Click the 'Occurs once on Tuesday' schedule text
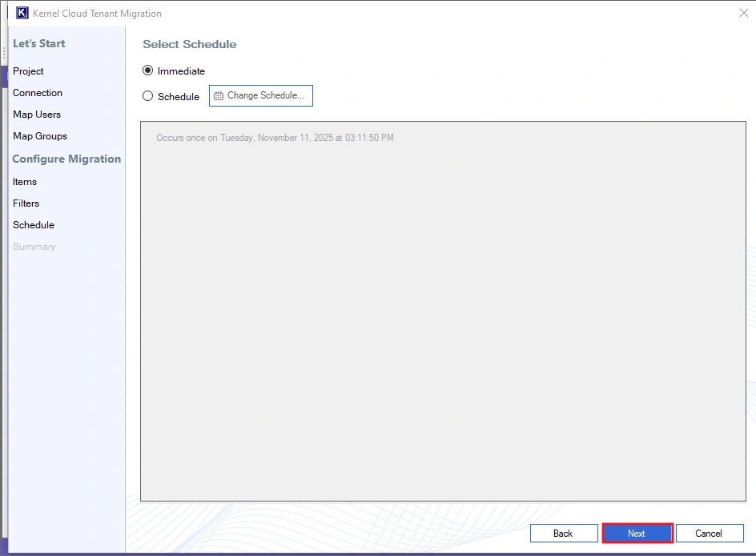Viewport: 756px width, 556px height. pos(275,138)
